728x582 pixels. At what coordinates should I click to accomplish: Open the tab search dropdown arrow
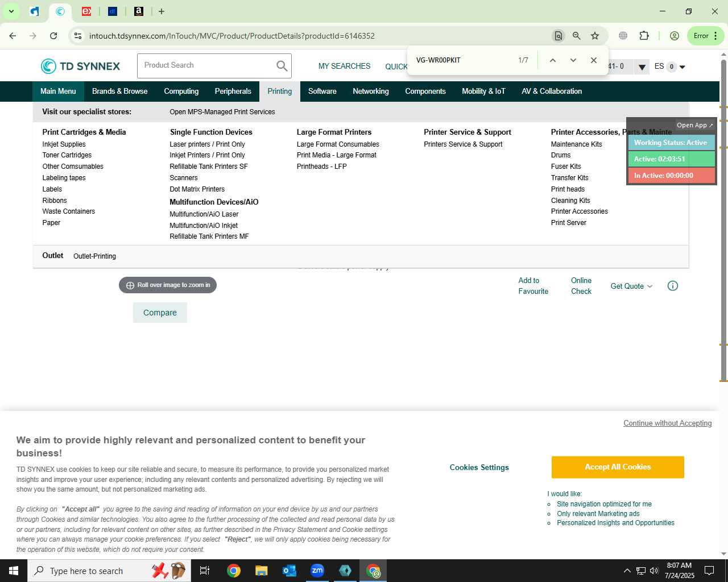(11, 11)
